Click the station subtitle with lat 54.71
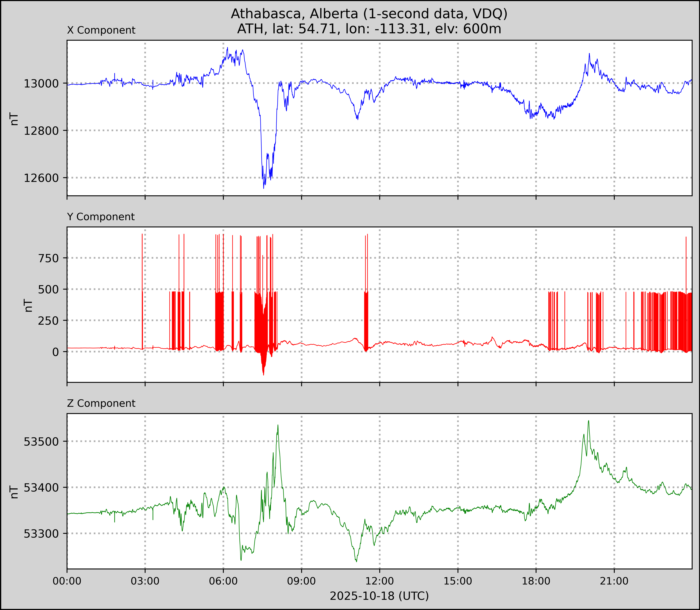 pos(369,29)
